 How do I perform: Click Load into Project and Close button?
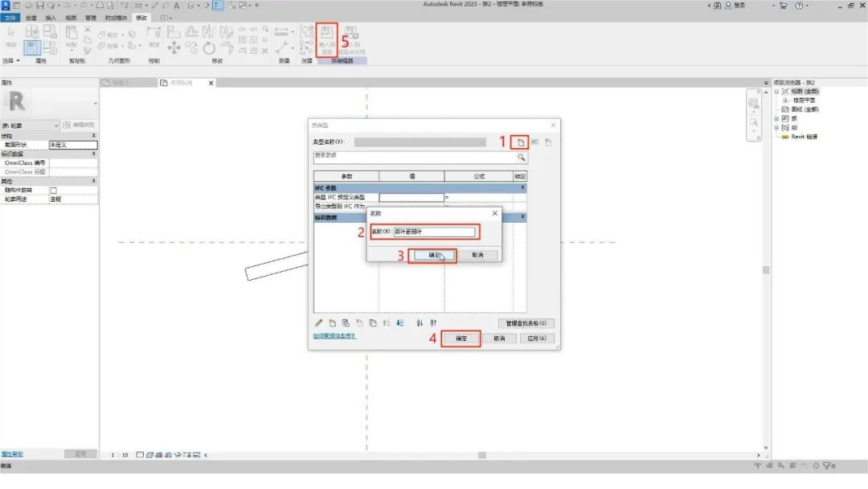(x=351, y=39)
